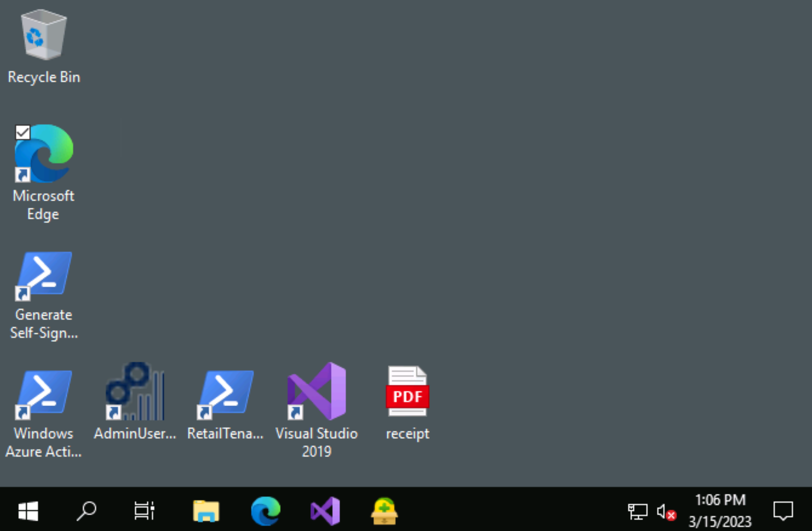Launch File Explorer from the taskbar
The image size is (812, 531).
[x=206, y=511]
